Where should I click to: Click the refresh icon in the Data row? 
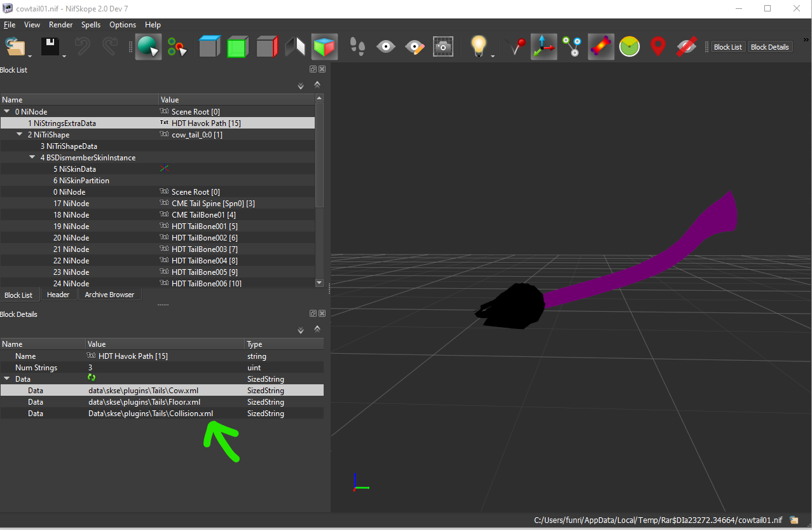[92, 378]
